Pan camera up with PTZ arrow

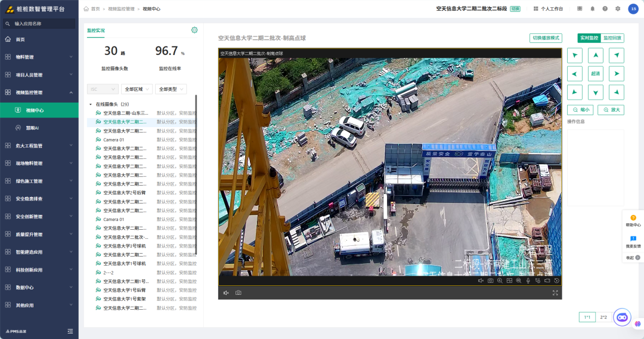click(x=596, y=56)
